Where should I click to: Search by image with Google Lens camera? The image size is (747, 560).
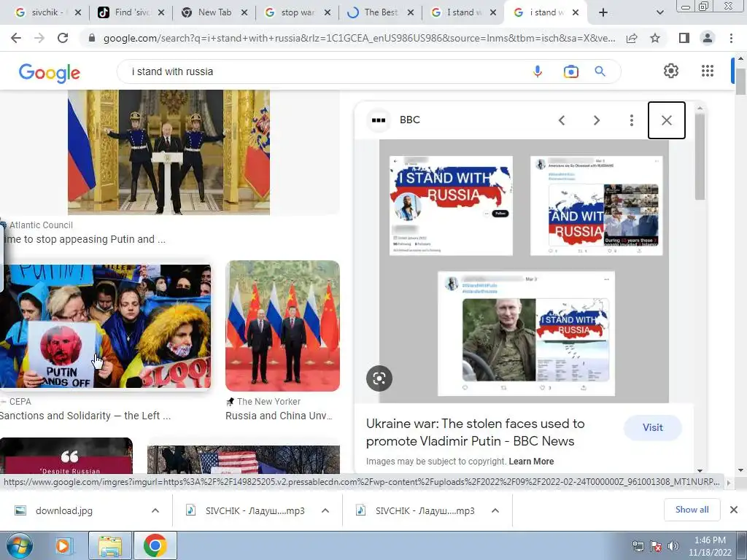pos(570,71)
